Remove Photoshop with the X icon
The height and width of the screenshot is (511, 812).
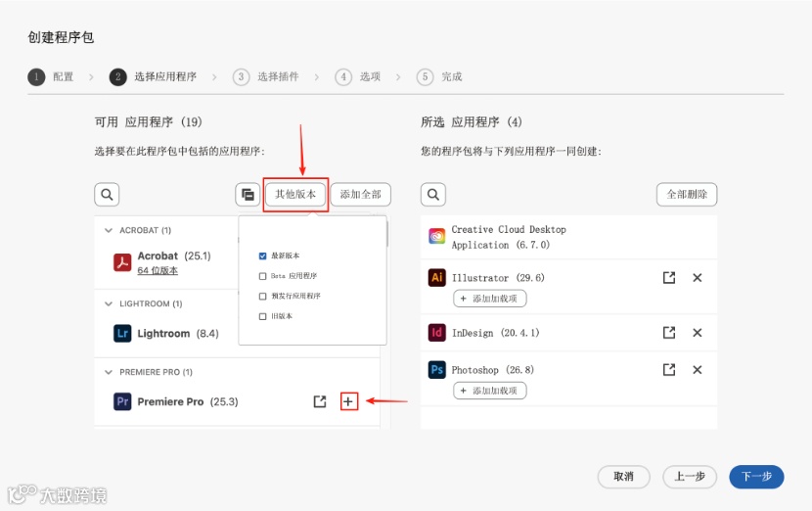[x=697, y=369]
